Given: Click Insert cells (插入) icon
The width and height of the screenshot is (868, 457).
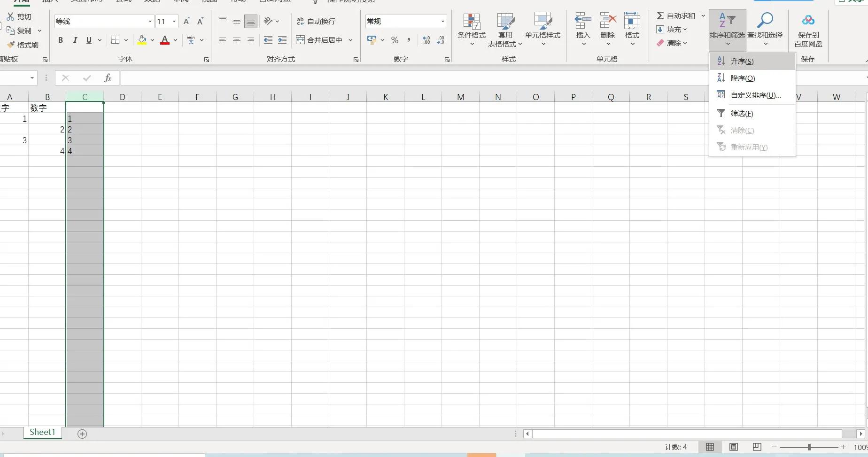Looking at the screenshot, I should point(583,21).
